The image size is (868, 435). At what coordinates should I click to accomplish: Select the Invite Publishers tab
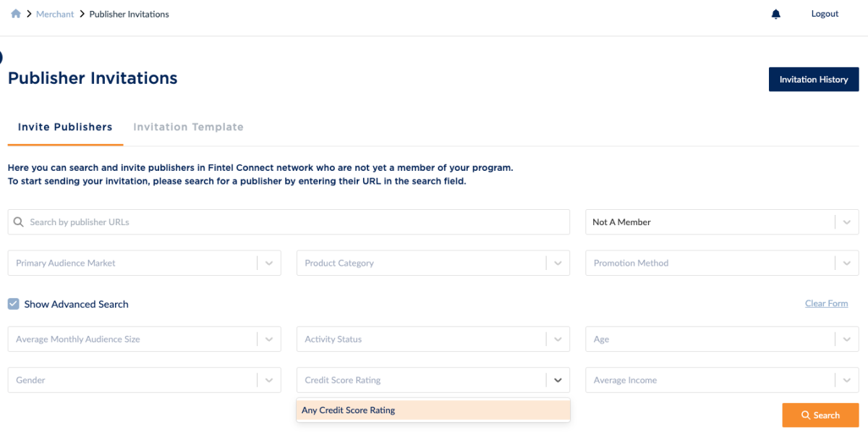(64, 127)
